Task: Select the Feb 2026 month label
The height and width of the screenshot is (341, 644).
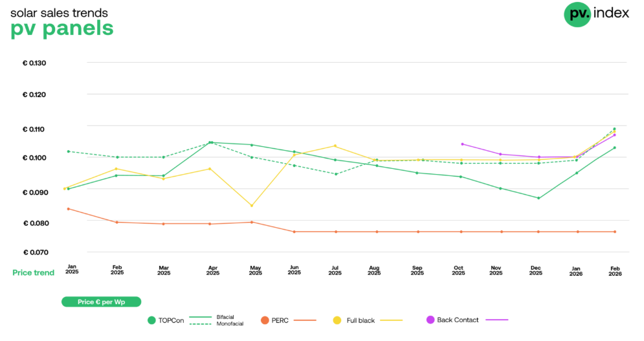Action: 614,270
